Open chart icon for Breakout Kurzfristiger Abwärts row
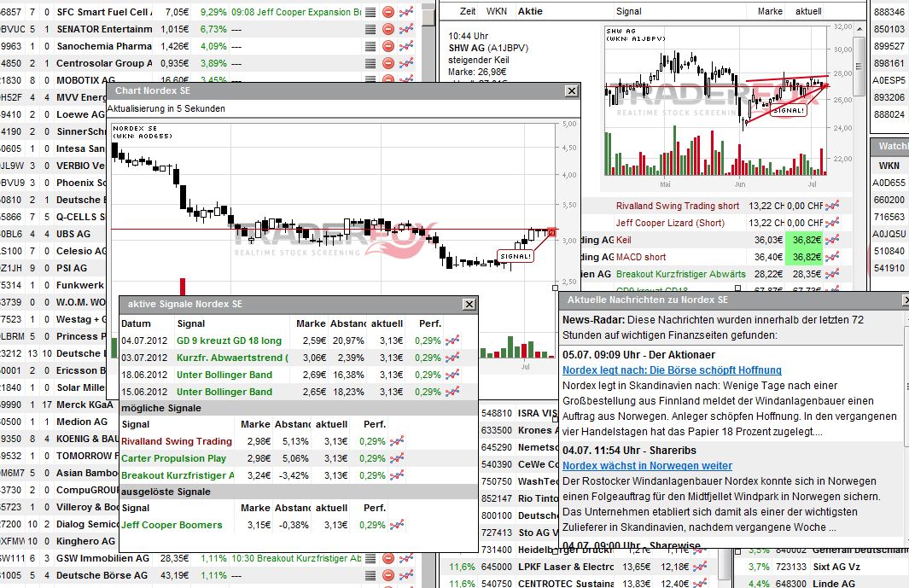This screenshot has width=909, height=588. (x=832, y=274)
